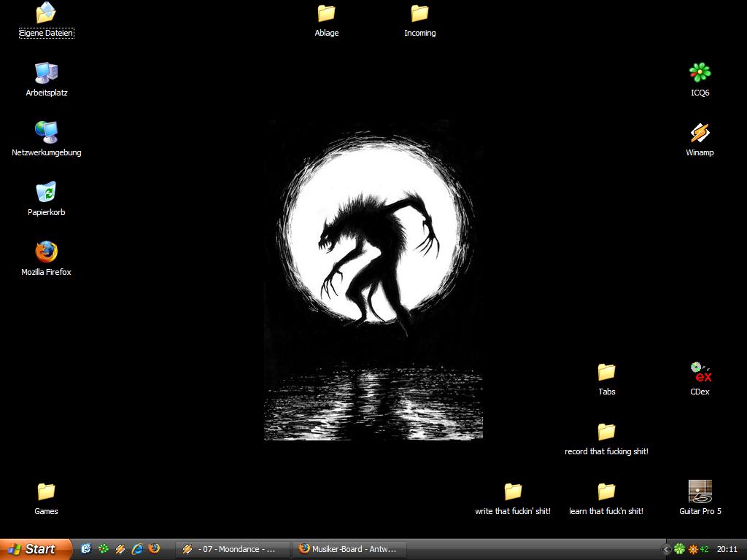The height and width of the screenshot is (560, 747).
Task: Expand hidden system tray icons with the chevron
Action: click(x=667, y=550)
